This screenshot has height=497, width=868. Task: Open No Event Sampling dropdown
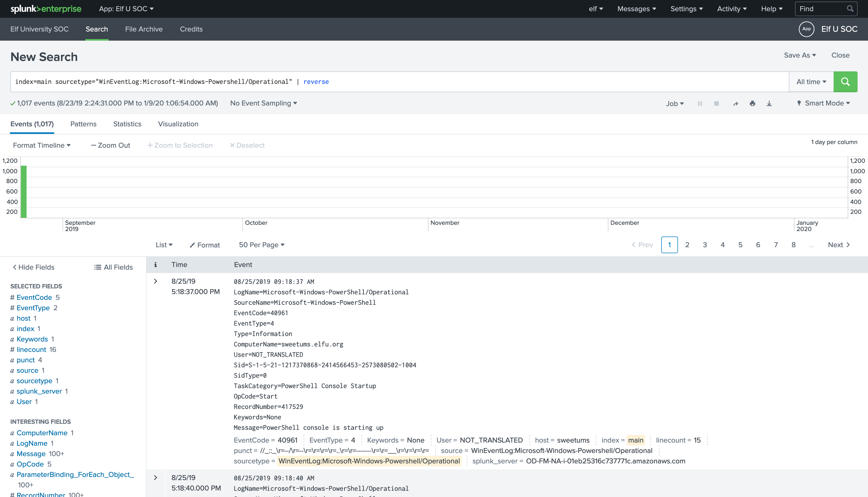click(263, 103)
